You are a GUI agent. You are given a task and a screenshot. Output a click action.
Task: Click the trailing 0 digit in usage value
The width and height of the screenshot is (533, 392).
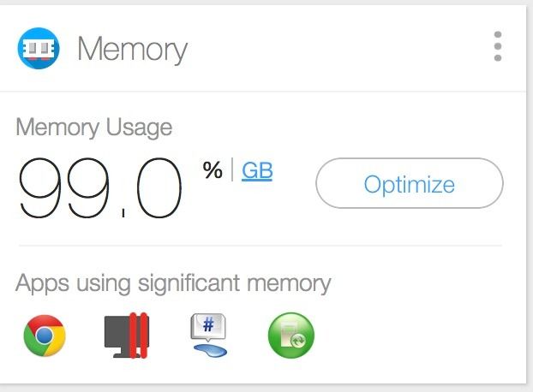159,187
